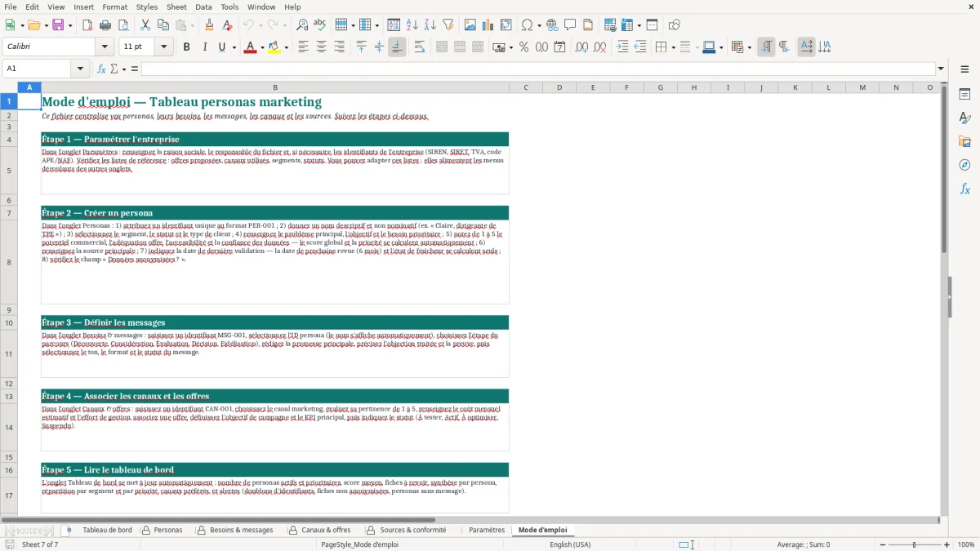980x551 pixels.
Task: Add a decimal place
Action: pyautogui.click(x=581, y=47)
